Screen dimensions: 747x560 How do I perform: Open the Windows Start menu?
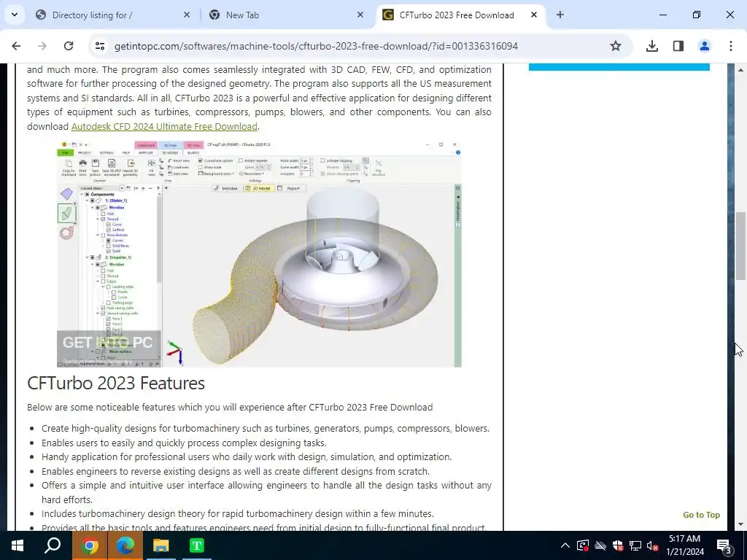coord(18,545)
